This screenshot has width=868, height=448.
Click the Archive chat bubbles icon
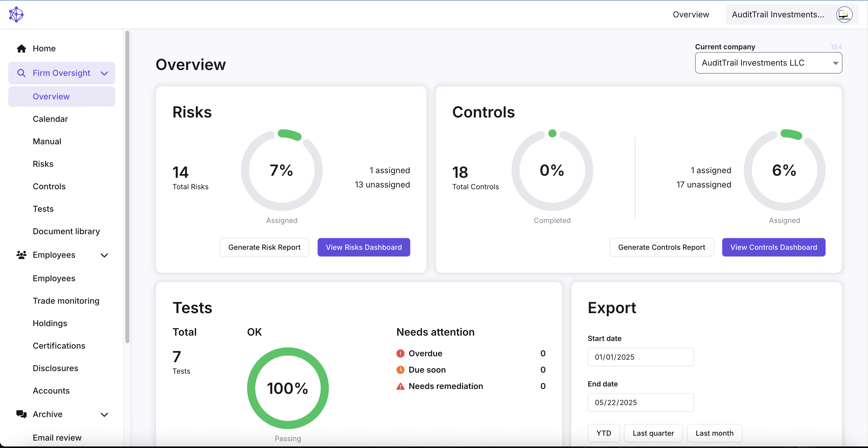[x=21, y=414]
